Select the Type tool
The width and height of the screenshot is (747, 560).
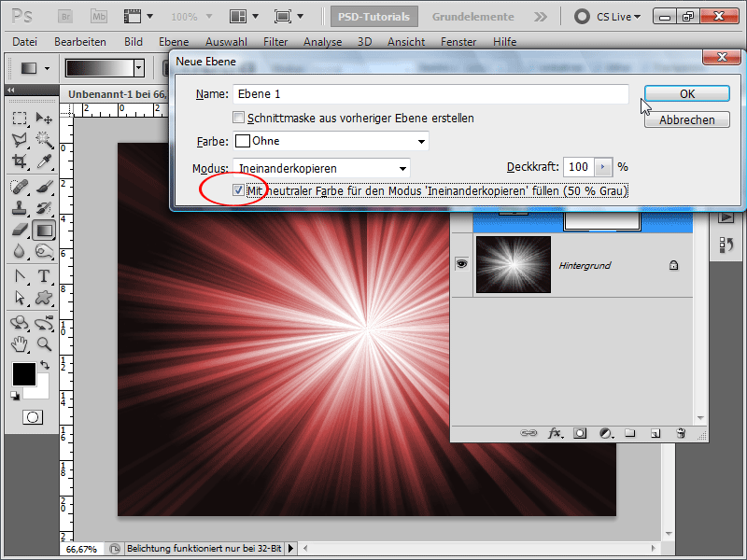click(x=44, y=276)
